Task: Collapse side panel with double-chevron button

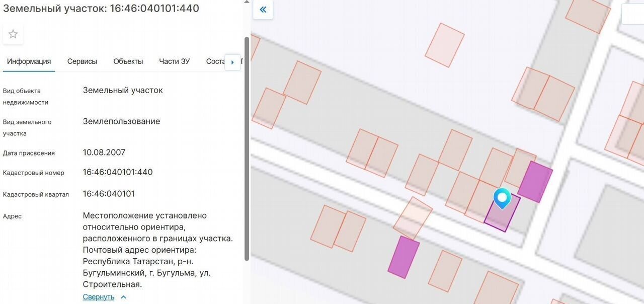Action: pos(263,10)
